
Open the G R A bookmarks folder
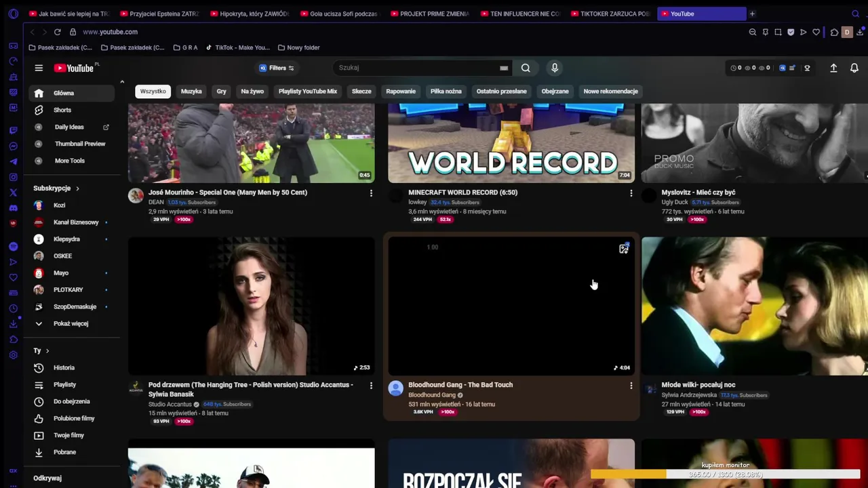pos(185,47)
